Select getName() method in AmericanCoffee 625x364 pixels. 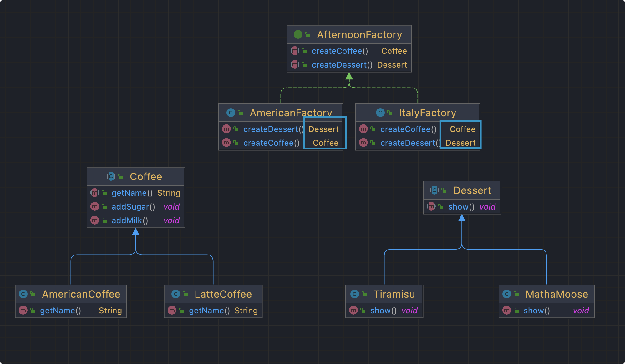pos(60,311)
